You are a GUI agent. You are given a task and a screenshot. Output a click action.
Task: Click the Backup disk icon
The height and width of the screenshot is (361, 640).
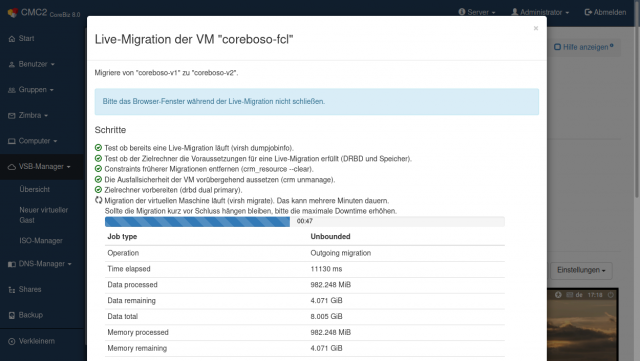click(x=12, y=315)
